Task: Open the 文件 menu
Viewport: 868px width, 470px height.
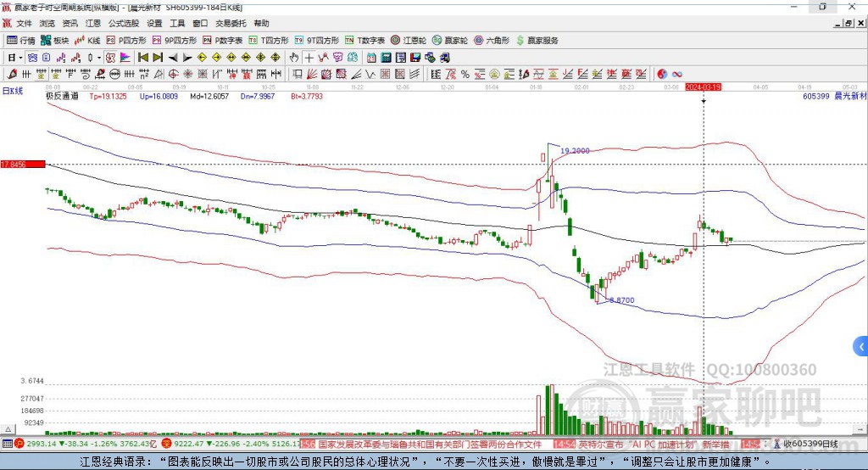Action: pyautogui.click(x=24, y=23)
